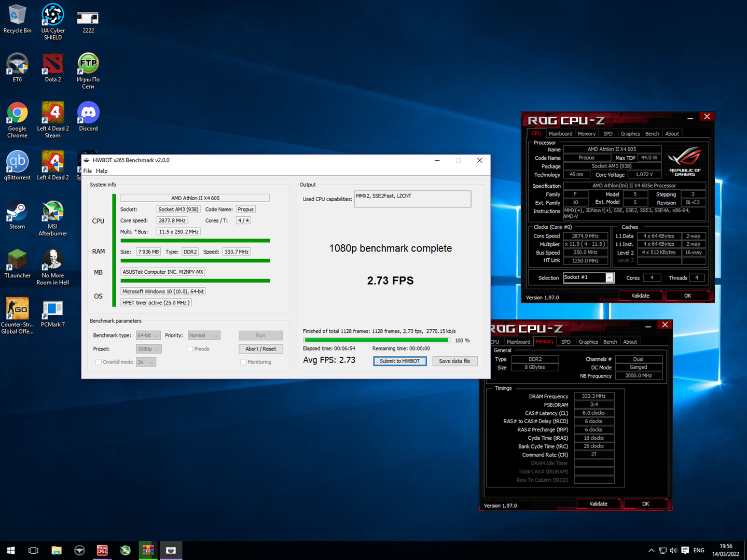Click Validate in upper CPU-Z window
747x560 pixels.
[x=641, y=296]
